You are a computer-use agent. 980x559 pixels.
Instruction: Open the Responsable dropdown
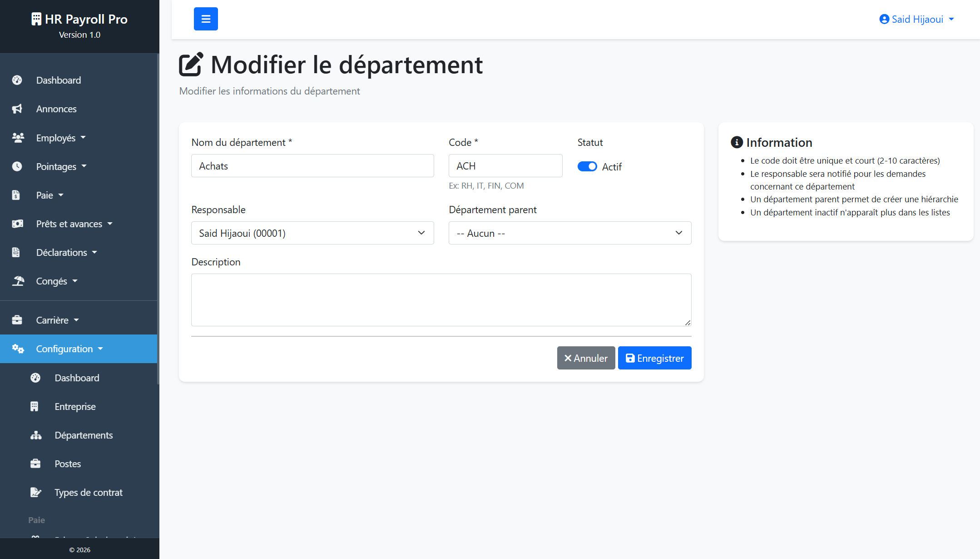tap(312, 233)
